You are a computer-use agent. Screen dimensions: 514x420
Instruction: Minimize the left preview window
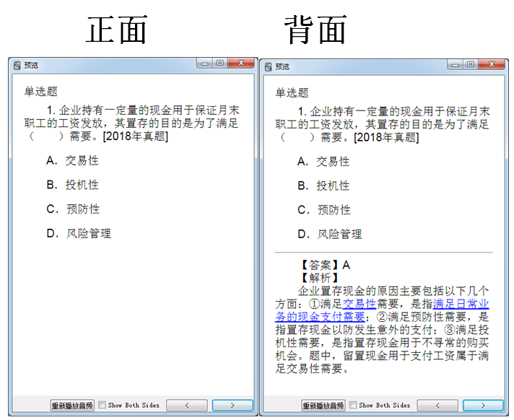pos(205,64)
